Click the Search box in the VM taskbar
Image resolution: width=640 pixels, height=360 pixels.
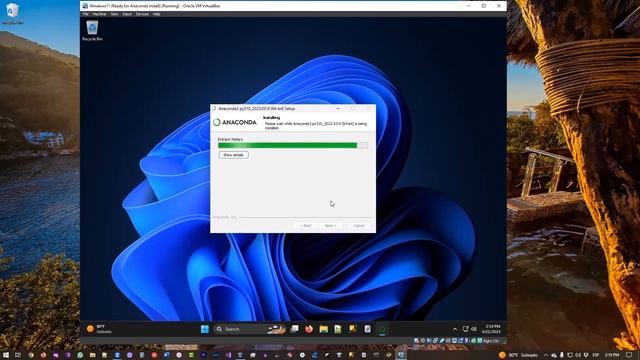click(x=249, y=329)
